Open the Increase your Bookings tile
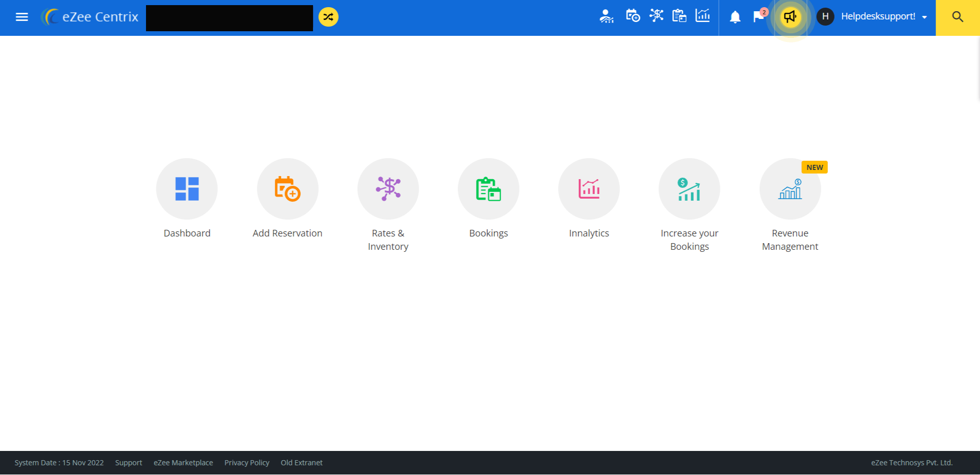The height and width of the screenshot is (475, 980). pyautogui.click(x=689, y=189)
